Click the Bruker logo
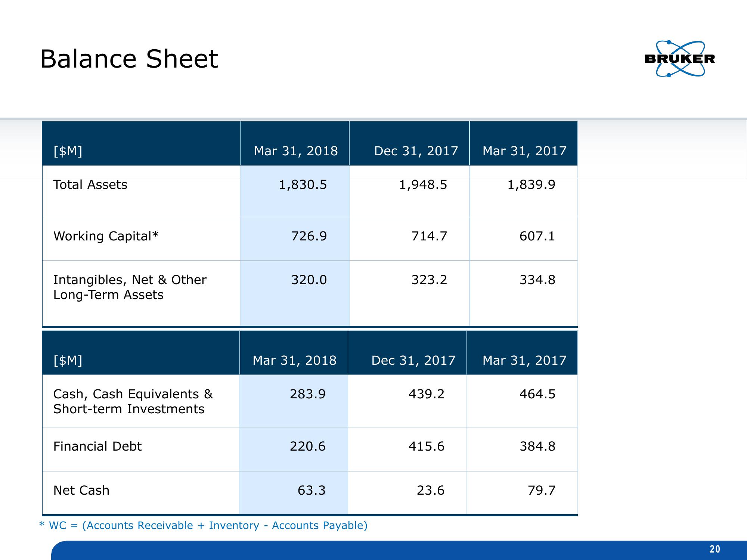This screenshot has height=560, width=747. coord(680,59)
